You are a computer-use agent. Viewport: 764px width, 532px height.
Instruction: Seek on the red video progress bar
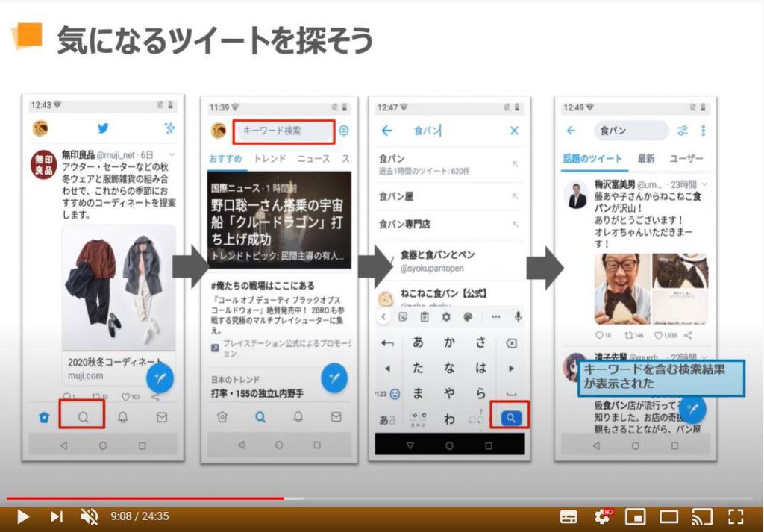tap(149, 498)
